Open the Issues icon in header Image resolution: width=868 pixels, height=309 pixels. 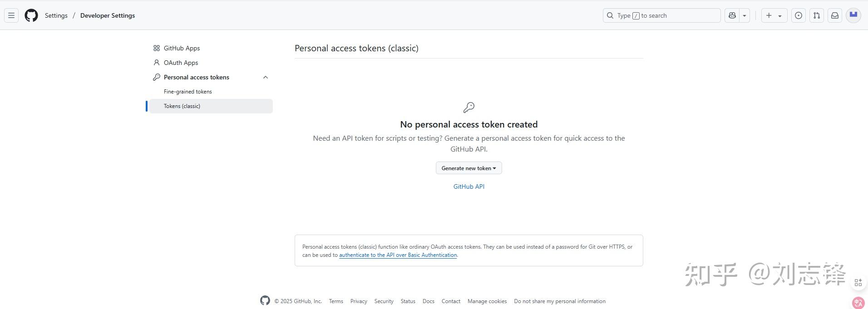click(x=798, y=15)
